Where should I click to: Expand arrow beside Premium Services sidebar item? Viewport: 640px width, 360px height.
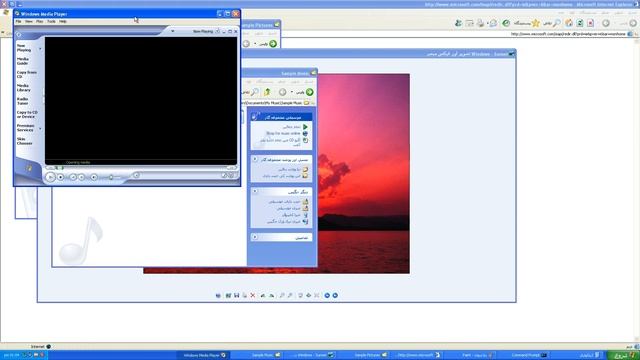(x=40, y=129)
